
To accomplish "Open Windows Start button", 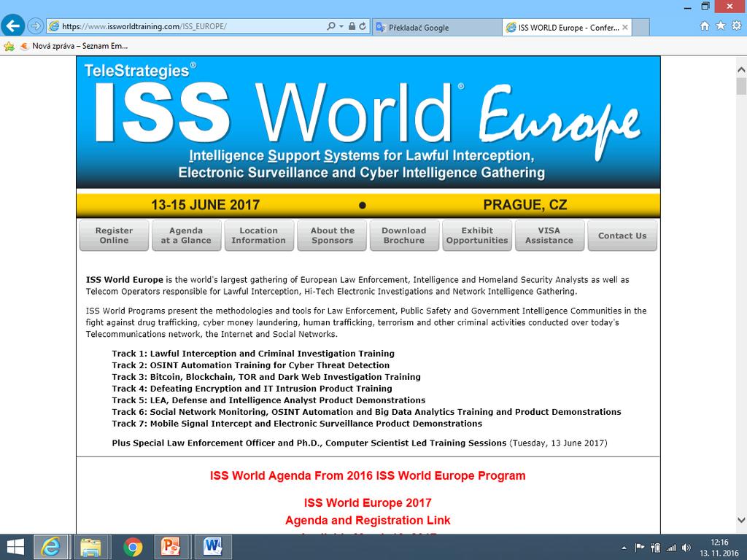I will [15, 547].
